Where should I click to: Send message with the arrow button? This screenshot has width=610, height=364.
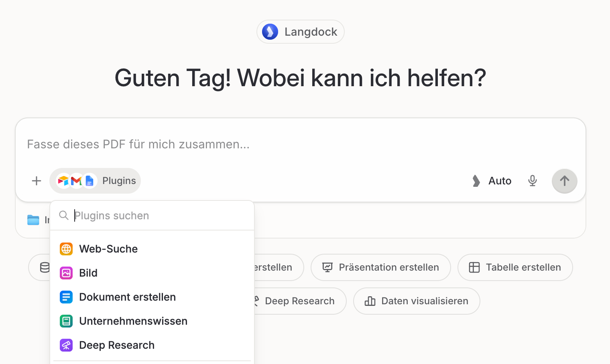click(565, 181)
